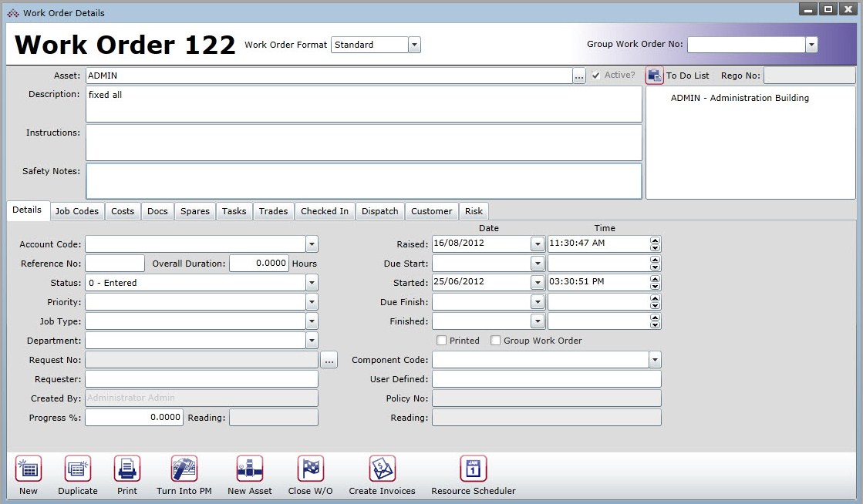Click the New Asset icon
This screenshot has width=863, height=504.
(250, 469)
